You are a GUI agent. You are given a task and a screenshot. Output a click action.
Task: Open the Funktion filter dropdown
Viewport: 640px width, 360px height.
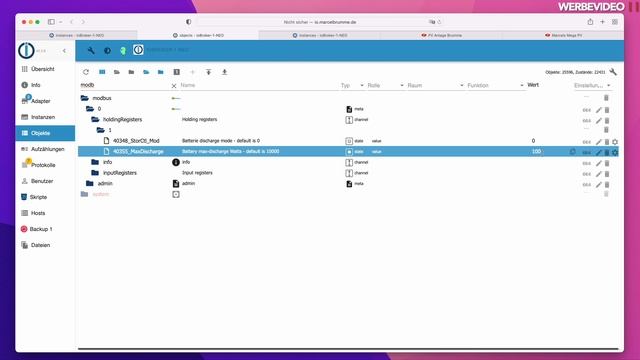(496, 85)
